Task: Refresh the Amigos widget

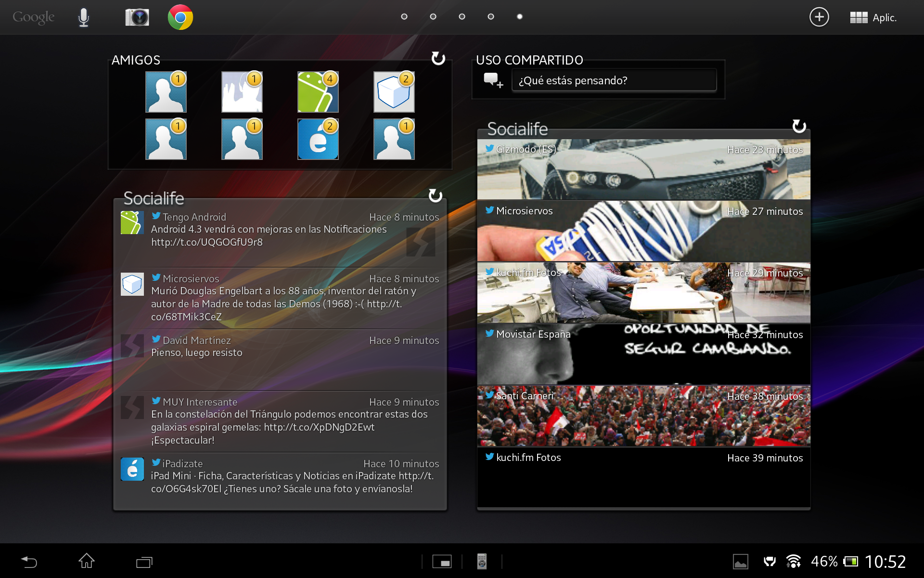Action: click(x=438, y=58)
